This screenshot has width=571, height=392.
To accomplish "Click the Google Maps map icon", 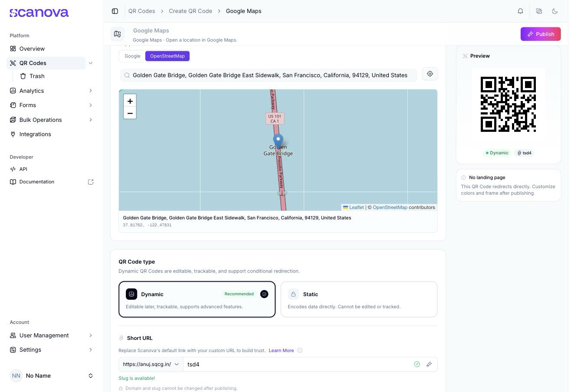I will 117,34.
